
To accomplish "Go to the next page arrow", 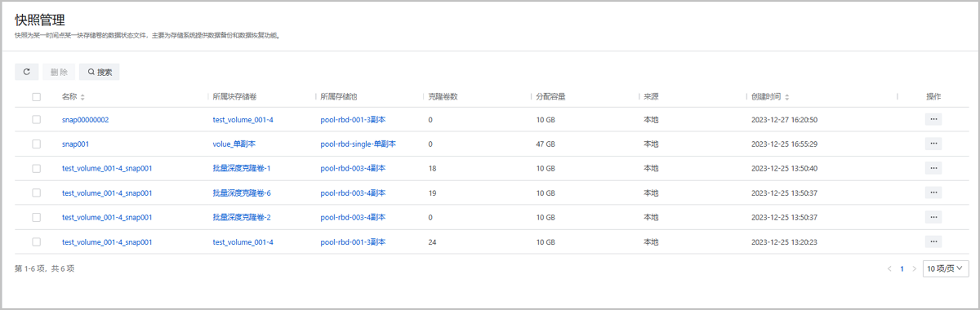I will pyautogui.click(x=914, y=268).
